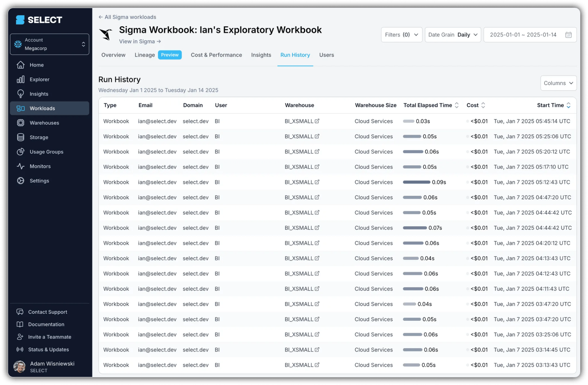Click the Contact Support chat icon
The width and height of the screenshot is (588, 385).
(x=20, y=312)
